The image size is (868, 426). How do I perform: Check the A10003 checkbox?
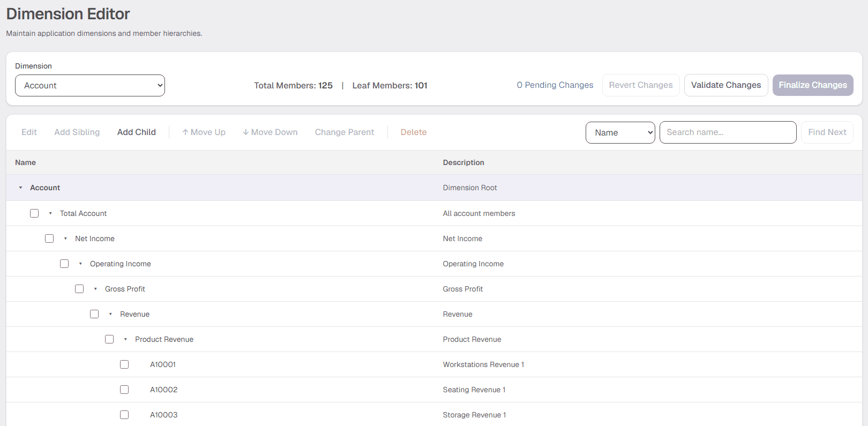124,415
